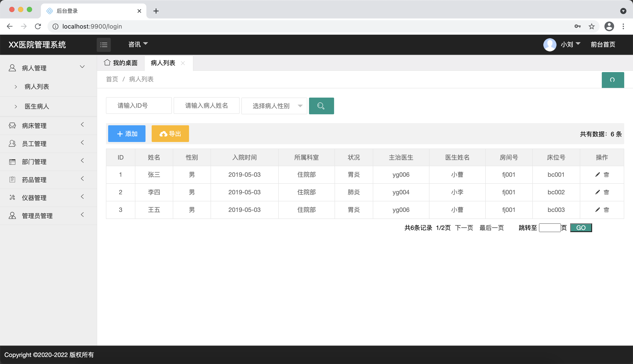The height and width of the screenshot is (364, 633).
Task: Expand the 药品管理 menu
Action: tap(82, 178)
